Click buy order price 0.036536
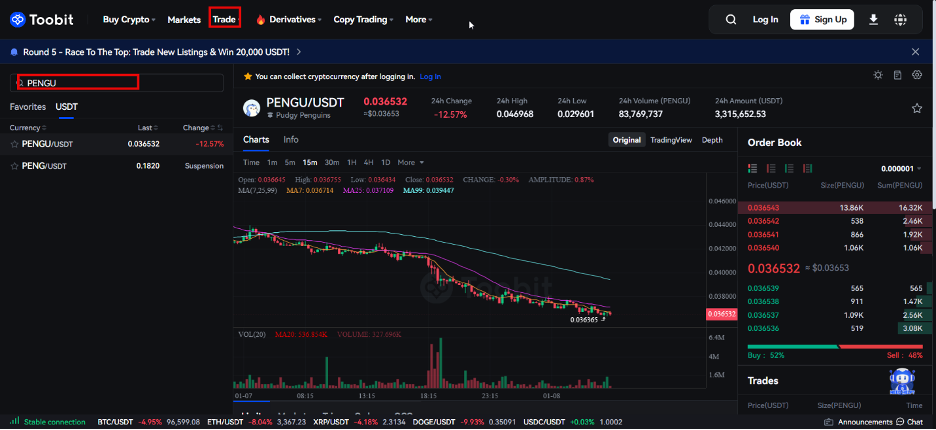This screenshot has width=936, height=430. (763, 328)
